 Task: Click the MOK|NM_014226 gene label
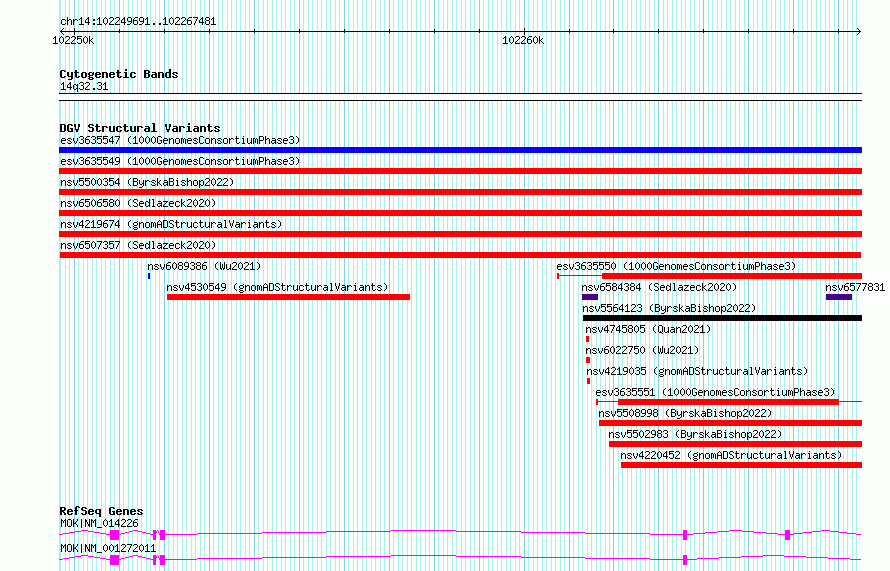(99, 523)
